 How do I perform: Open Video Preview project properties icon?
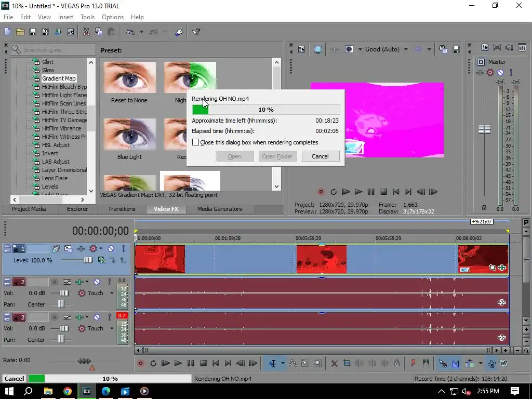click(302, 49)
